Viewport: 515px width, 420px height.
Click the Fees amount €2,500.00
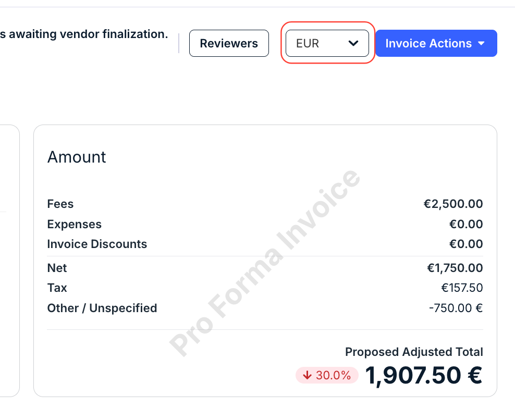[453, 204]
